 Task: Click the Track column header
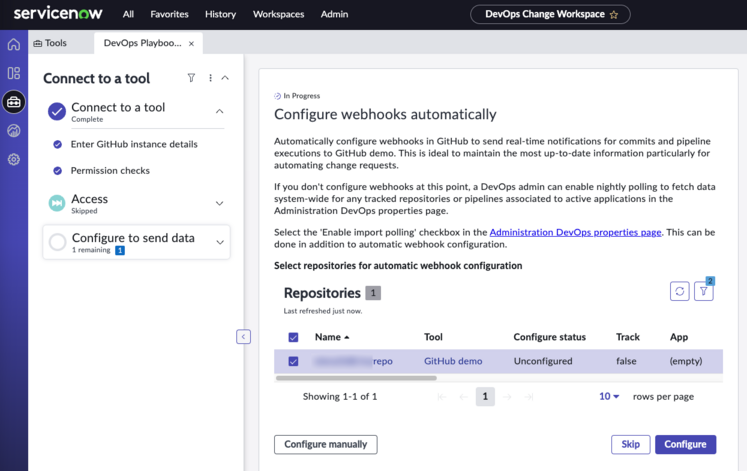627,337
